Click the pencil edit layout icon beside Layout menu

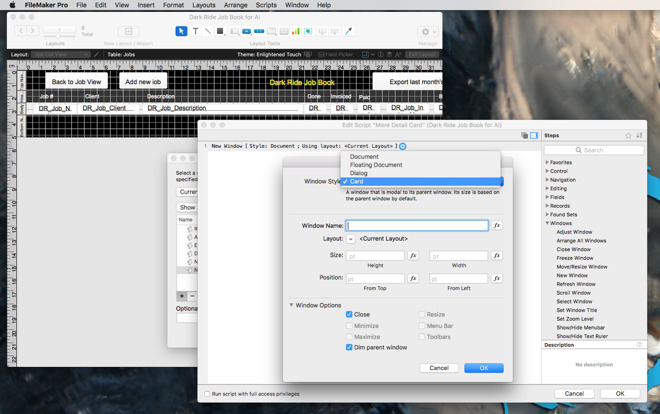click(x=96, y=55)
